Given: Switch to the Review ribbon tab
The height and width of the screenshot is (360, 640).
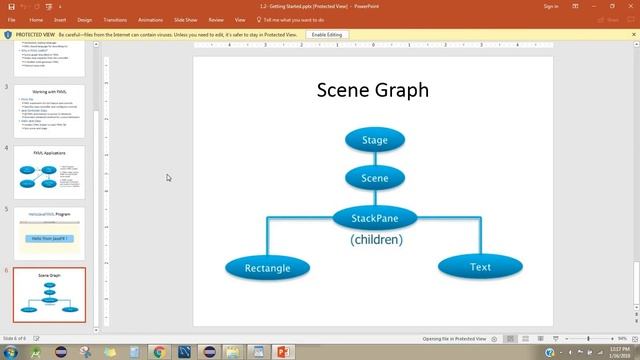Looking at the screenshot, I should [x=216, y=20].
